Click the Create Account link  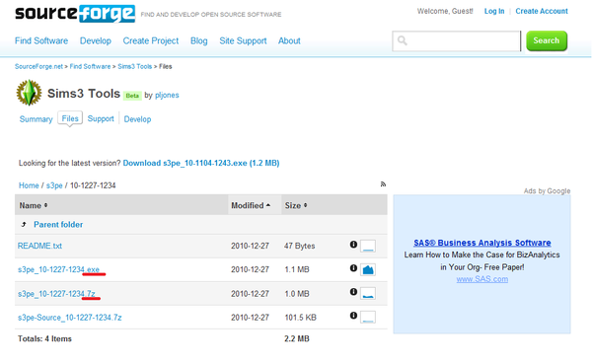click(x=542, y=11)
